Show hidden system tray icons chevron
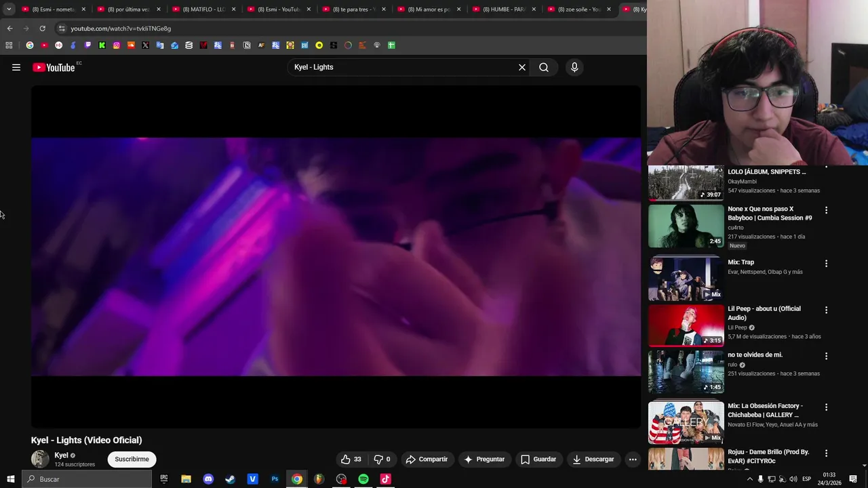The width and height of the screenshot is (868, 488). 749,479
